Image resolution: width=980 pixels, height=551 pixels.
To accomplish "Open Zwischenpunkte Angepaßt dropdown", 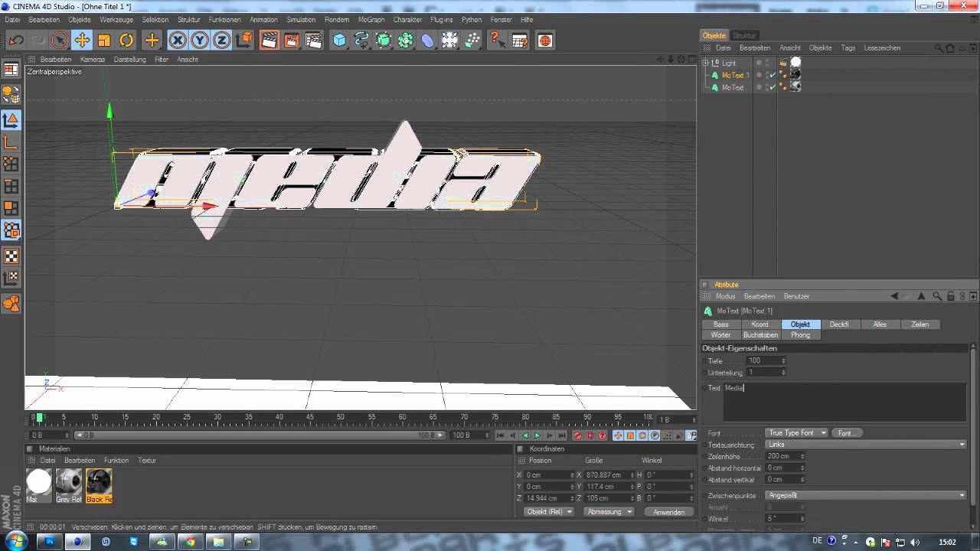I will (x=866, y=495).
